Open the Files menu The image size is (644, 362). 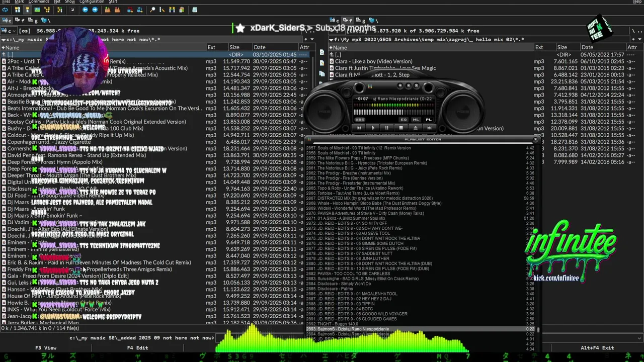click(6, 2)
